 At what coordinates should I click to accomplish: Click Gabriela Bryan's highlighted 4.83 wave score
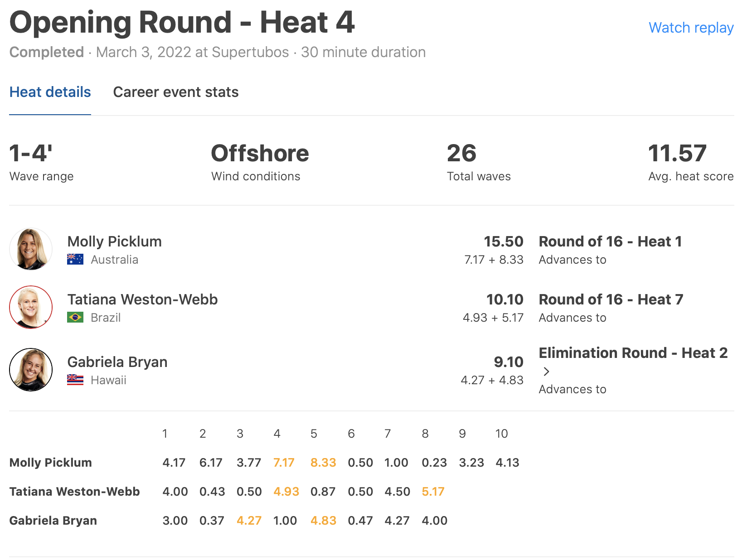pyautogui.click(x=323, y=521)
